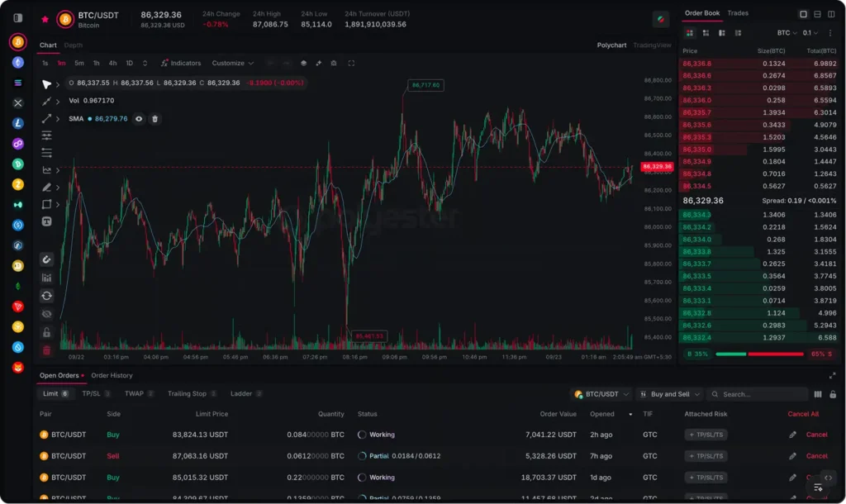Open the Order History tab
This screenshot has width=846, height=504.
[112, 376]
